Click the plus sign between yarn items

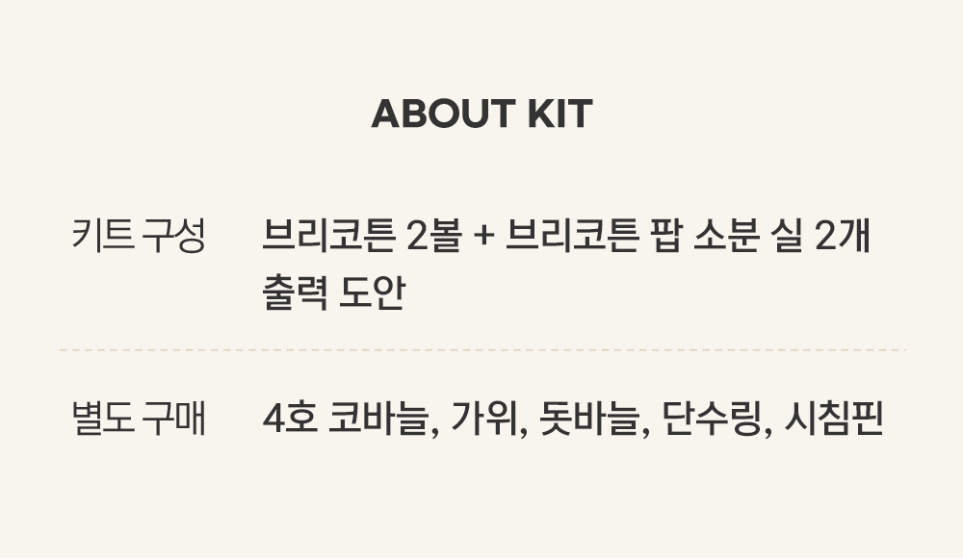tap(483, 237)
